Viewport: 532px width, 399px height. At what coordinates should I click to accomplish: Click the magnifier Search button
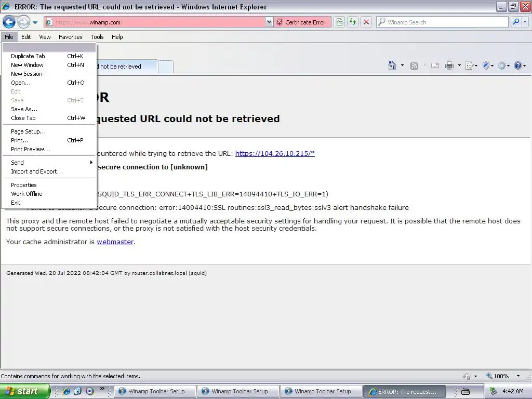click(x=516, y=22)
